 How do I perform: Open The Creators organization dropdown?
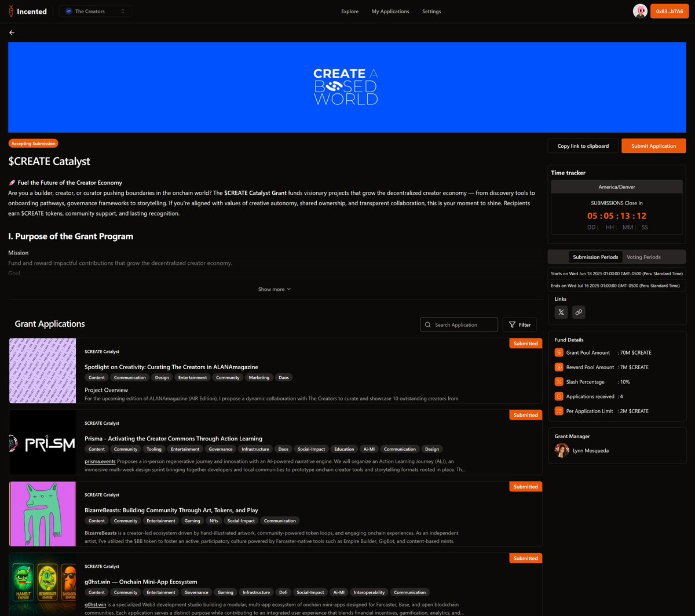click(x=95, y=11)
